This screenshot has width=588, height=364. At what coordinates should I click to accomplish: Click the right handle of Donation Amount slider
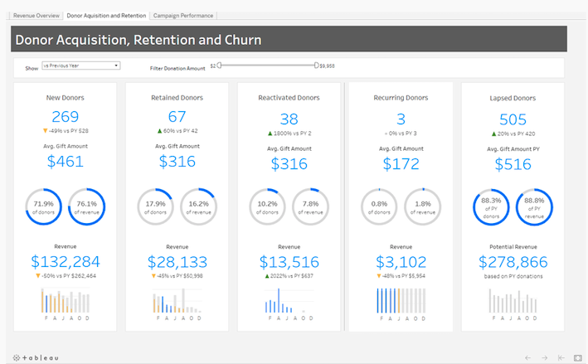click(316, 65)
